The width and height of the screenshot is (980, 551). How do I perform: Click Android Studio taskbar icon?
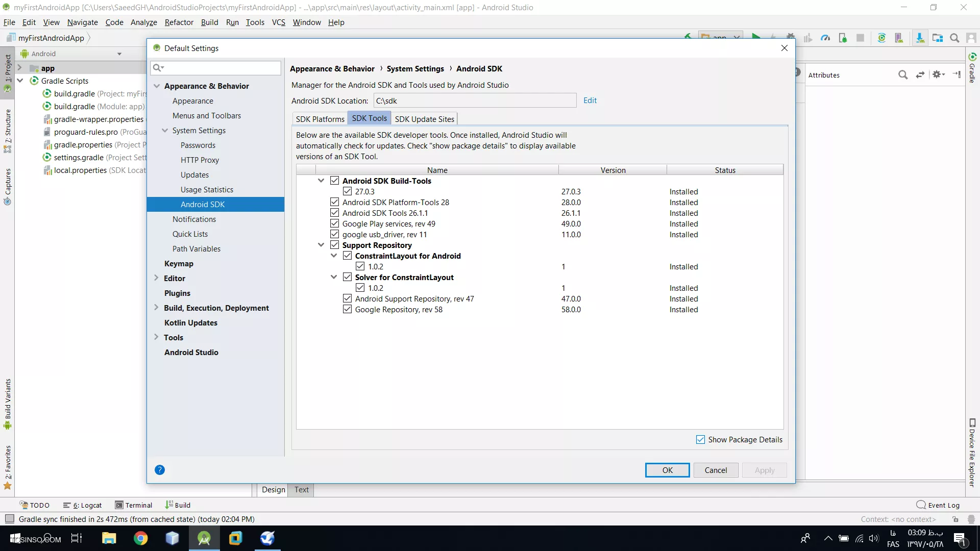tap(204, 538)
